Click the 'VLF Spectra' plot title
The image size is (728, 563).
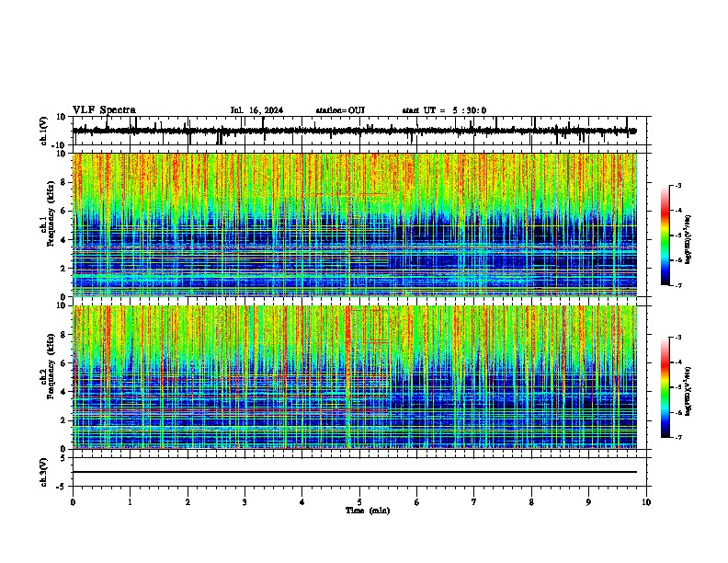[x=104, y=110]
